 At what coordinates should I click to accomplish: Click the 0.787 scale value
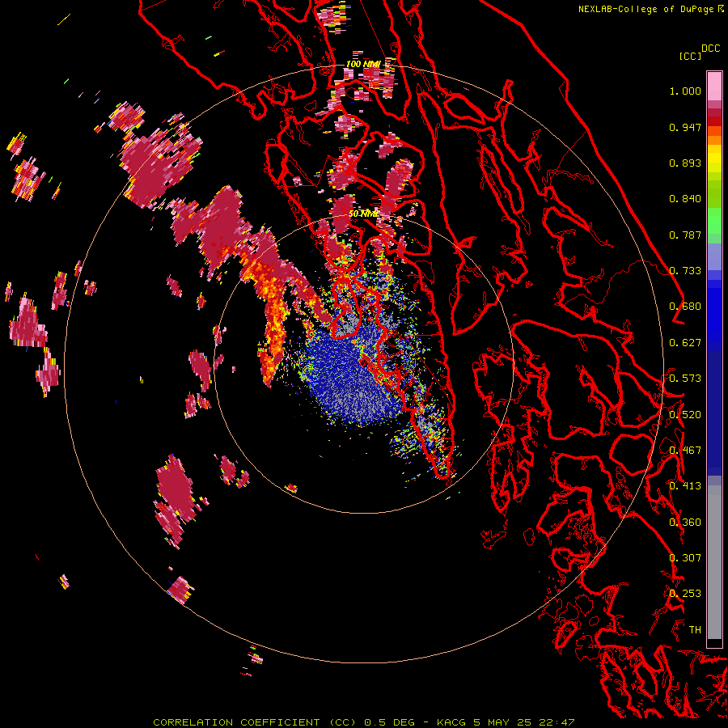(x=685, y=235)
